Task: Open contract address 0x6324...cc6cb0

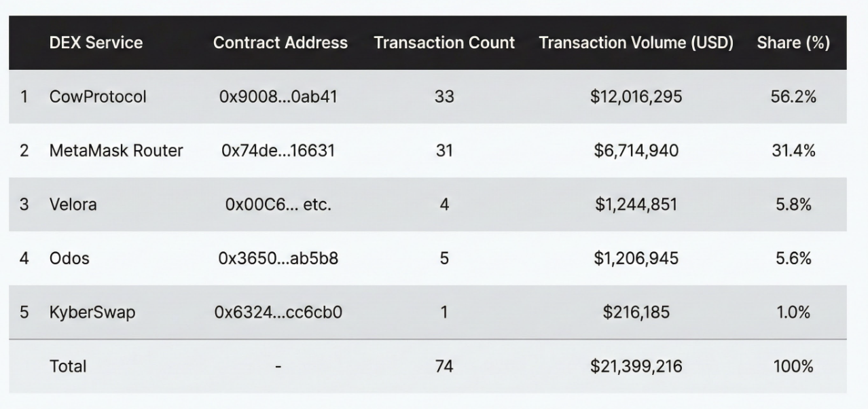Action: coord(278,313)
